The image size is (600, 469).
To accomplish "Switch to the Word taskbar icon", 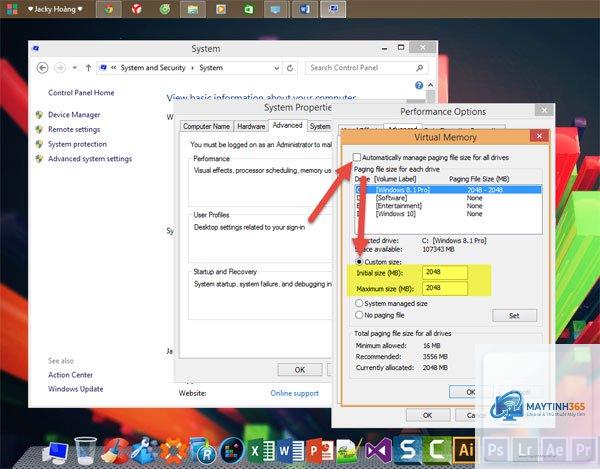I will click(305, 9).
